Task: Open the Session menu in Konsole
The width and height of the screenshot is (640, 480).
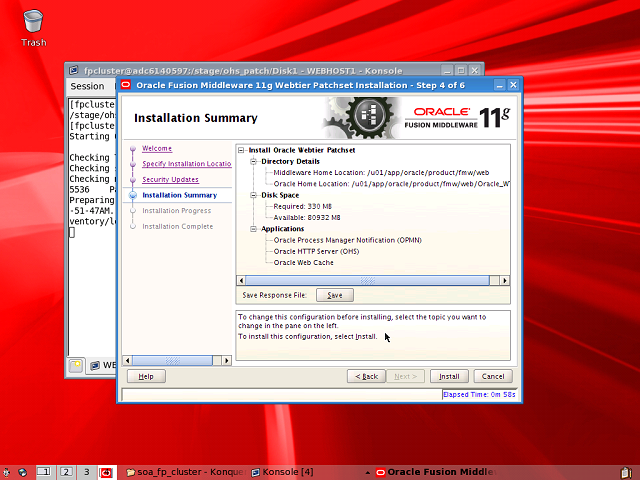Action: (x=87, y=86)
